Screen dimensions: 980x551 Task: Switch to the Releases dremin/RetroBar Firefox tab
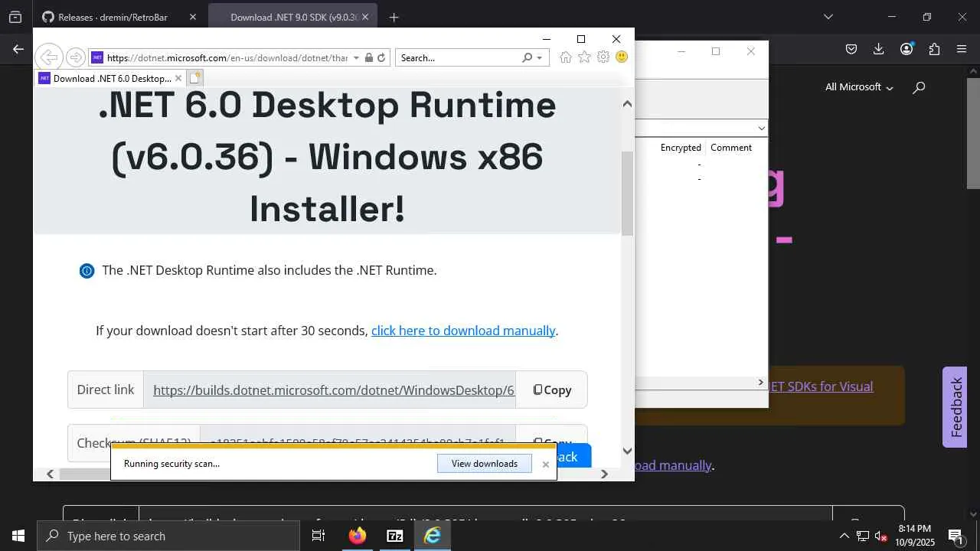pyautogui.click(x=113, y=17)
